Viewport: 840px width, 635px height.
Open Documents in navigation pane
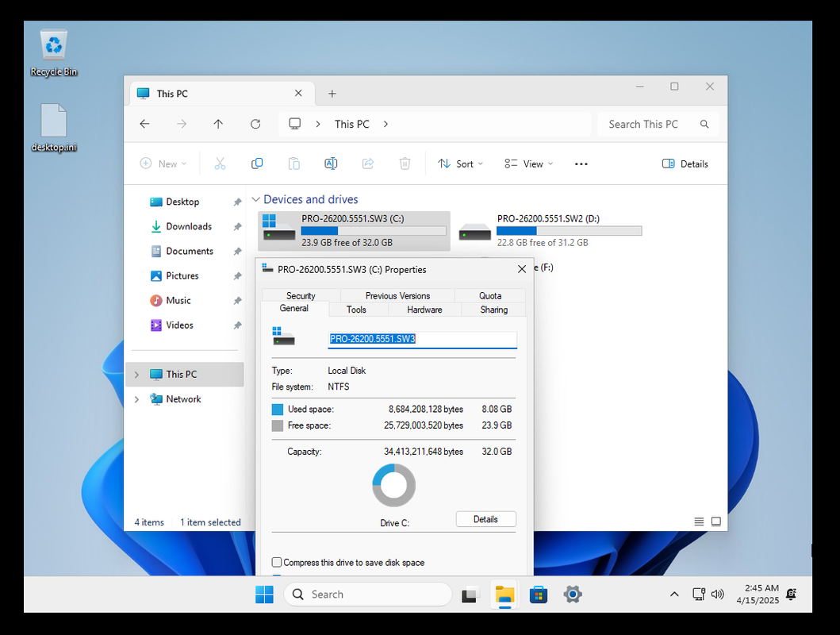tap(189, 252)
